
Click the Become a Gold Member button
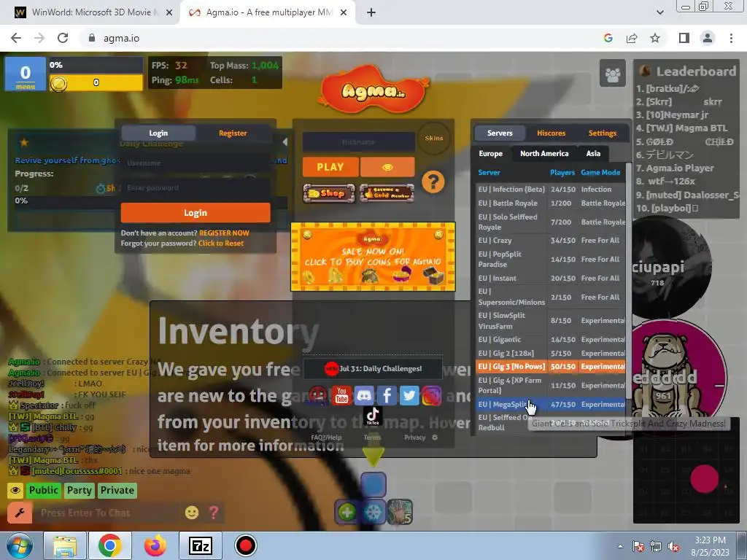point(387,193)
